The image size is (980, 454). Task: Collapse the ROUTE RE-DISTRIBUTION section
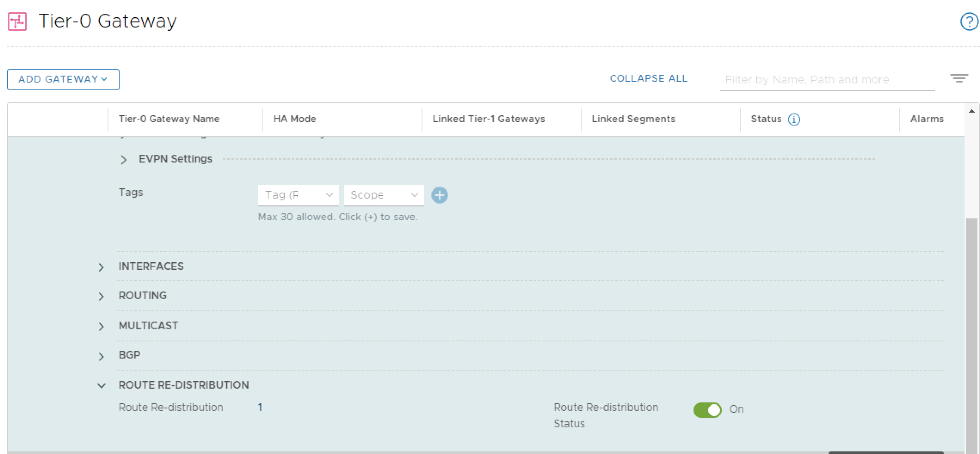tap(101, 386)
